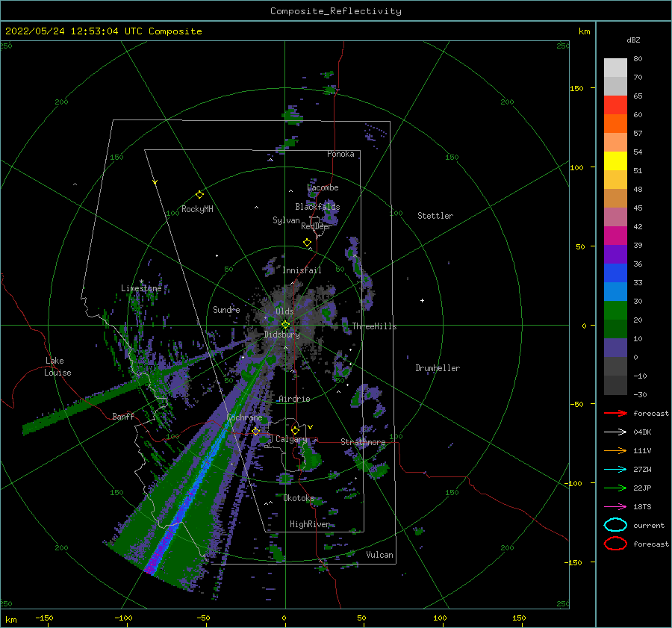The height and width of the screenshot is (628, 672).
Task: Click the Cochrane town label
Action: [x=244, y=417]
